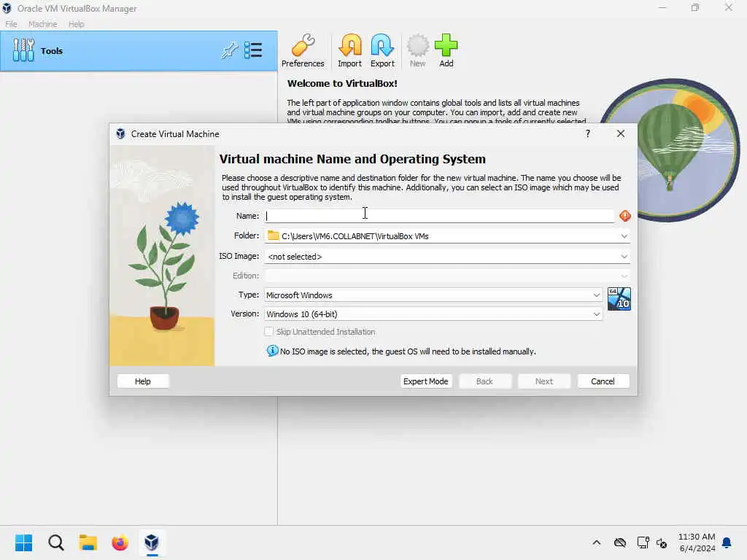Open the Type dropdown showing Microsoft Windows

[433, 295]
